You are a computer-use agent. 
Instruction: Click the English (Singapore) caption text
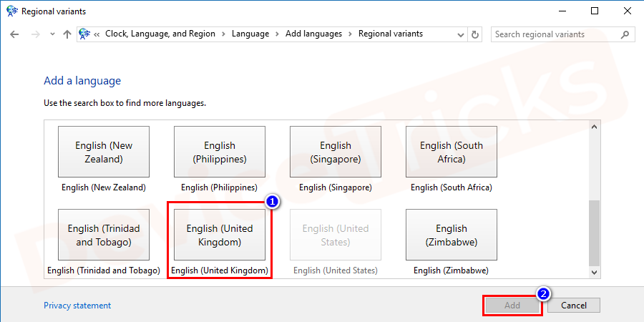pyautogui.click(x=335, y=187)
